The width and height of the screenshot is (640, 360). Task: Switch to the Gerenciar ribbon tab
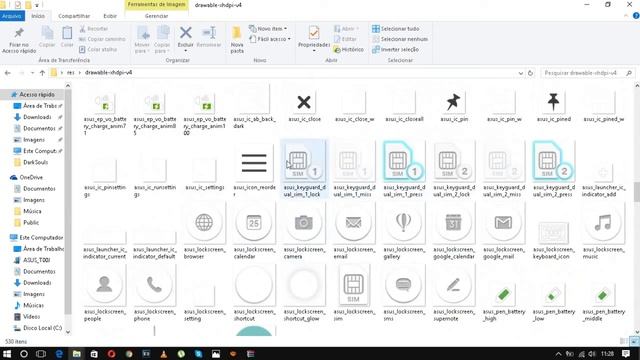[x=156, y=16]
